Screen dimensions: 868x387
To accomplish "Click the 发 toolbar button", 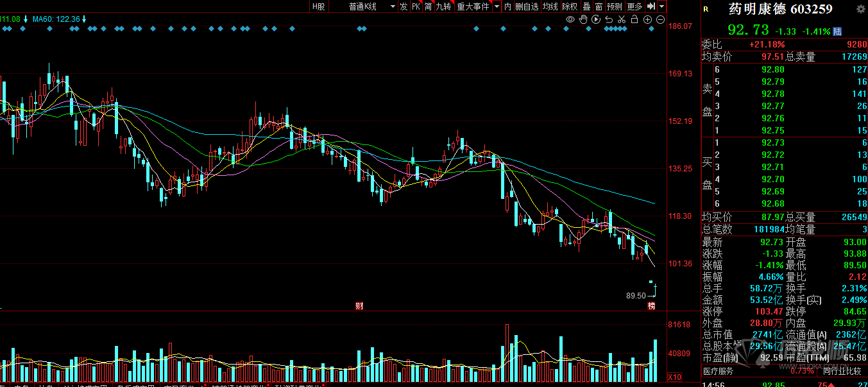I will (x=404, y=6).
